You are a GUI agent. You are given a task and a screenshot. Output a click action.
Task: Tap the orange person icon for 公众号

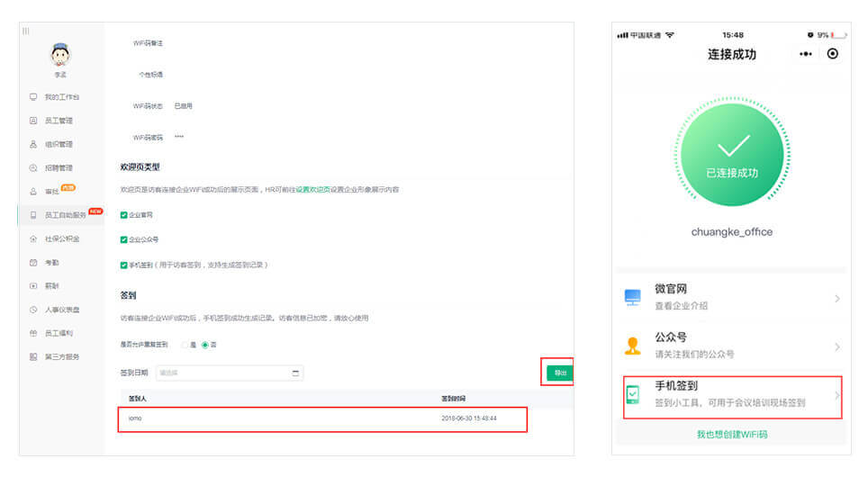633,346
